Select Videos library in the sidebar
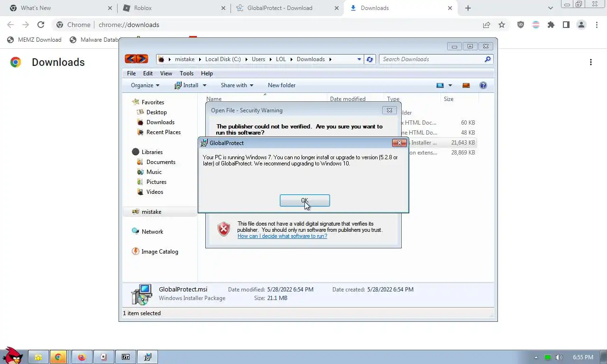 155,192
